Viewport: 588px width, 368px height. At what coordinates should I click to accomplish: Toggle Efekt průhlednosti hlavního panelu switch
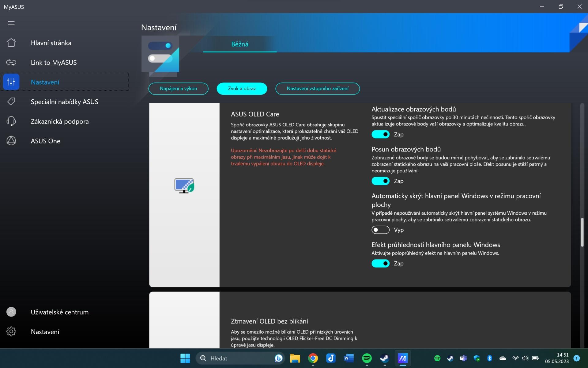[380, 263]
